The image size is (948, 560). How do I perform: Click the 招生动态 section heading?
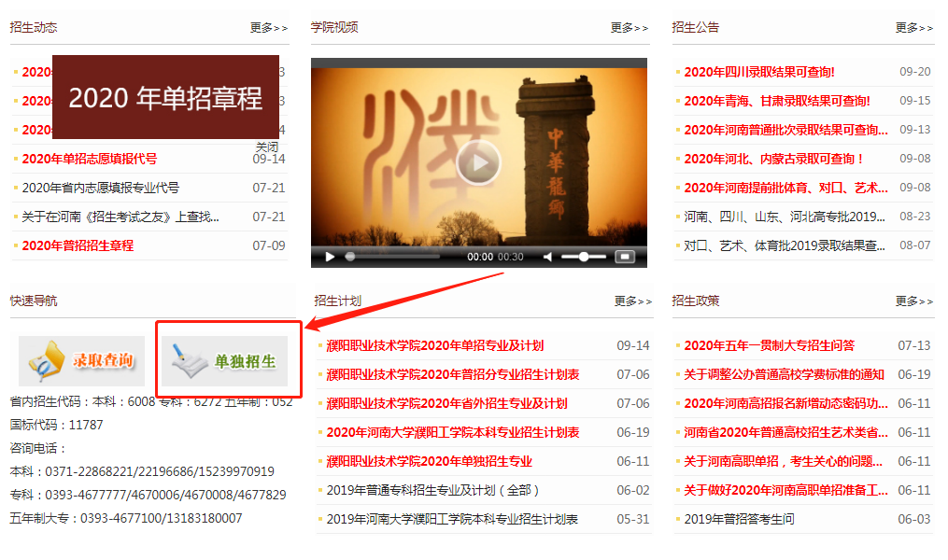coord(34,27)
